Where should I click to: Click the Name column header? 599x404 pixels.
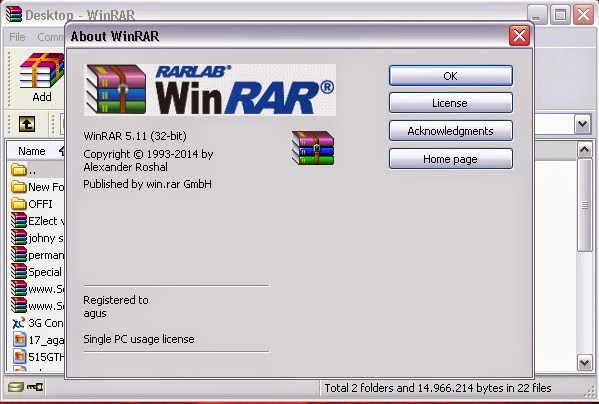(32, 151)
